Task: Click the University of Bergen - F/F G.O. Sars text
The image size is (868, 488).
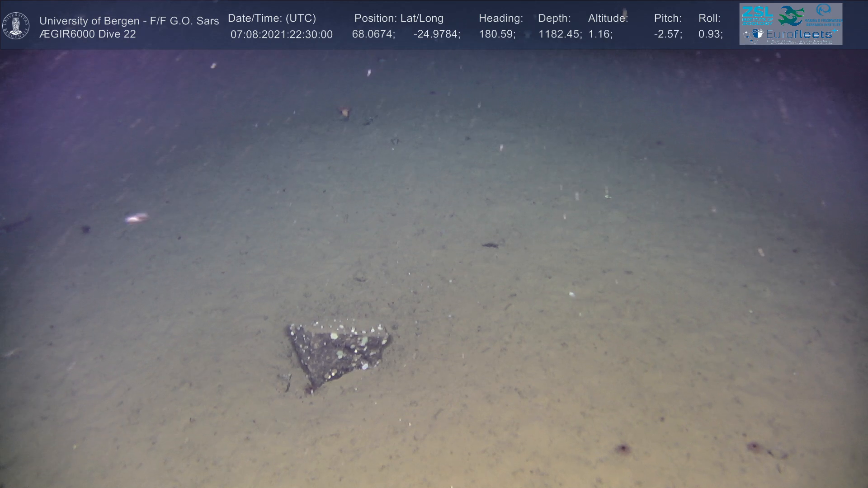Action: pyautogui.click(x=129, y=21)
